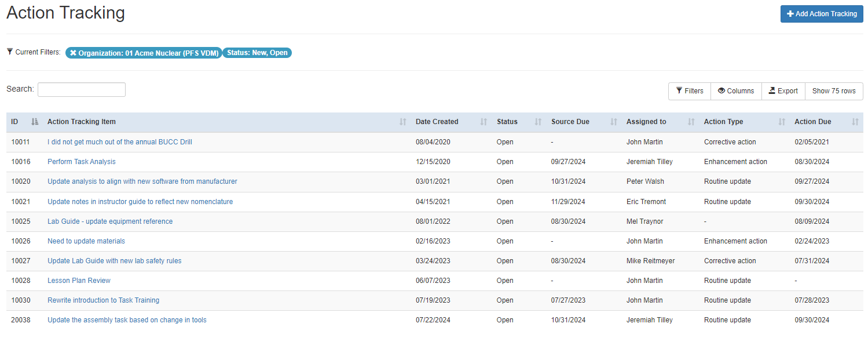The height and width of the screenshot is (356, 868).
Task: Click into the Search text field
Action: click(x=82, y=90)
